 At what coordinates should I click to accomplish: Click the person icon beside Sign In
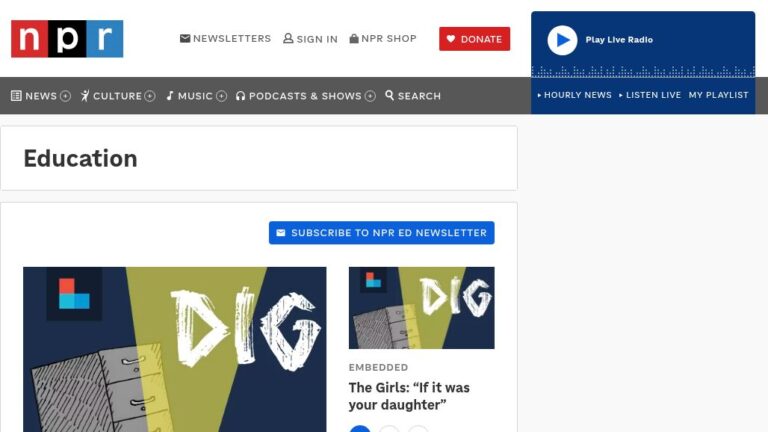288,38
